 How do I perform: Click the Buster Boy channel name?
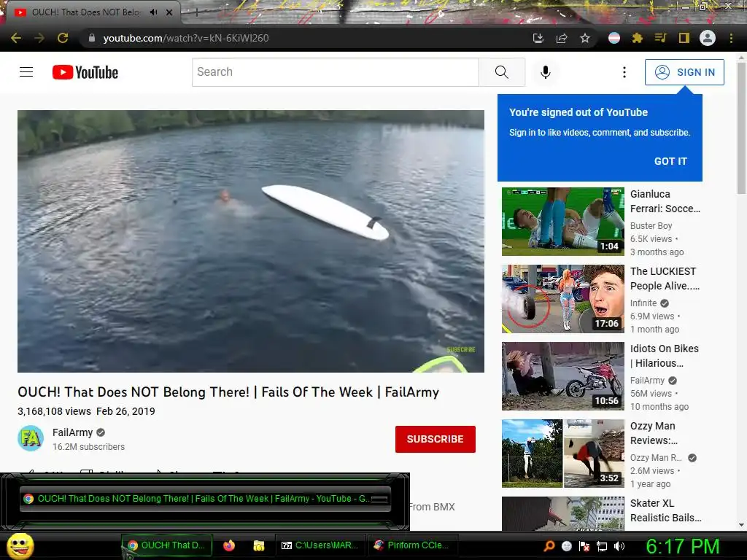pyautogui.click(x=651, y=226)
